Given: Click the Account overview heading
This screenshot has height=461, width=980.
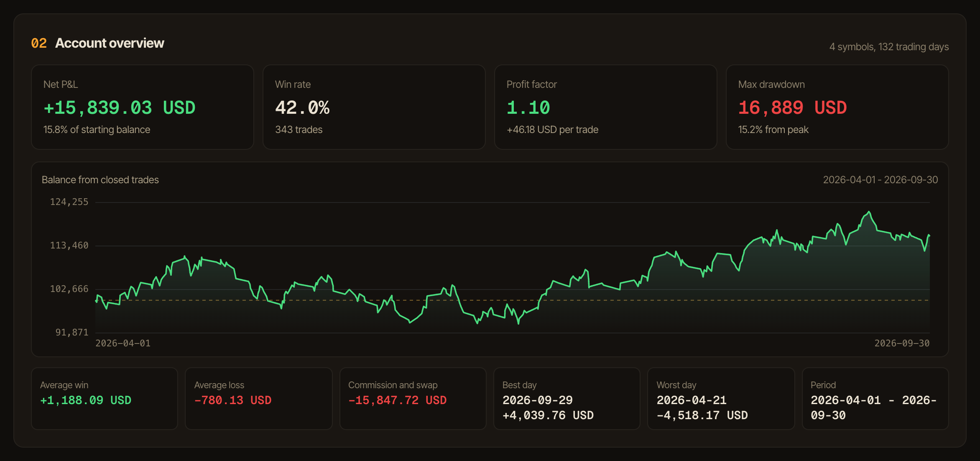Looking at the screenshot, I should coord(110,43).
